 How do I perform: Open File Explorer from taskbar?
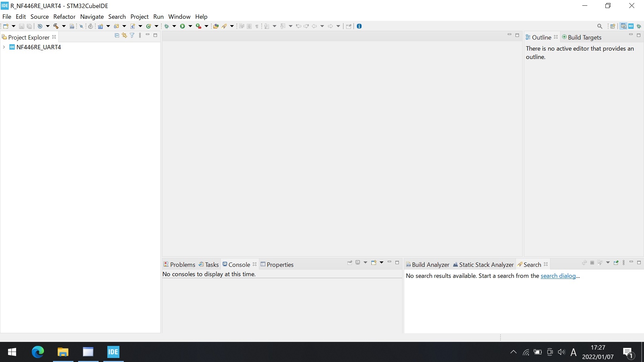[x=63, y=352]
